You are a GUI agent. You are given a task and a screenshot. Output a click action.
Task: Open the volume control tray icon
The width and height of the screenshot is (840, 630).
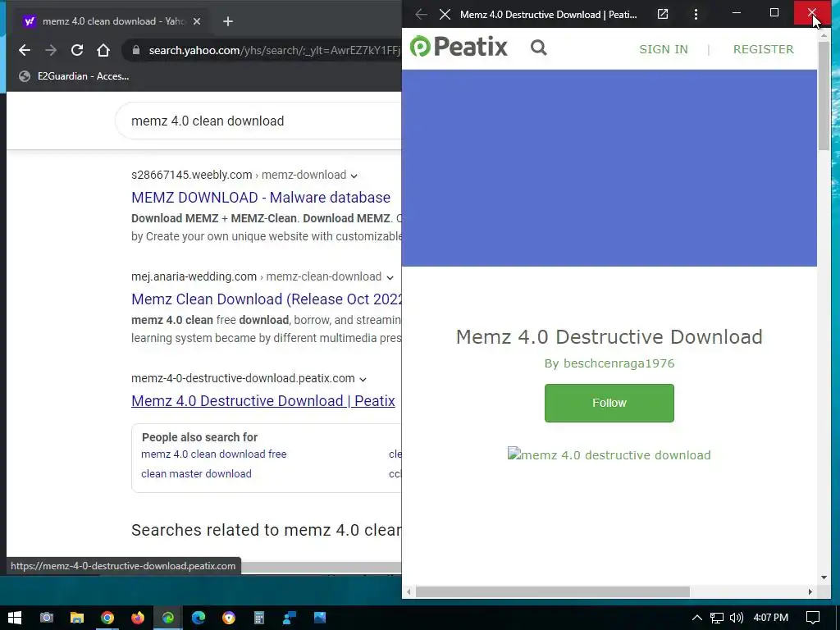[737, 618]
